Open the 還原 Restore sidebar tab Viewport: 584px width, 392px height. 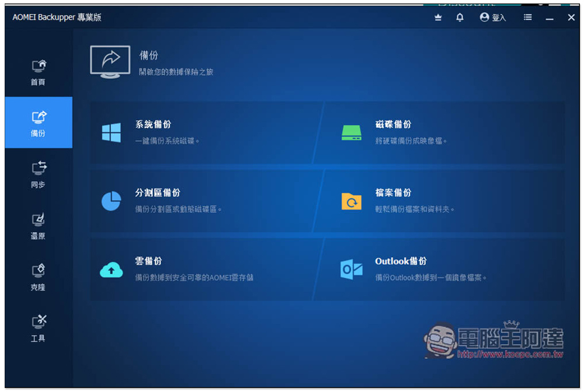tap(39, 226)
